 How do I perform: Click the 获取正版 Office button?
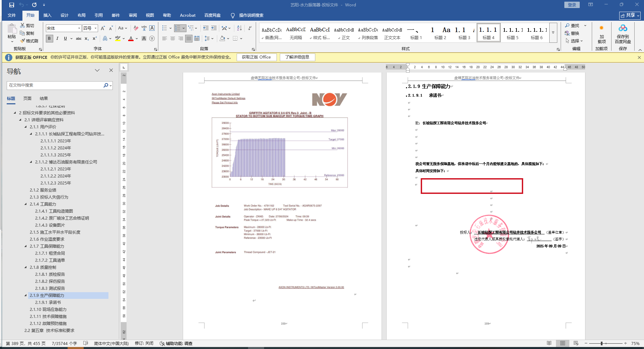(x=256, y=57)
